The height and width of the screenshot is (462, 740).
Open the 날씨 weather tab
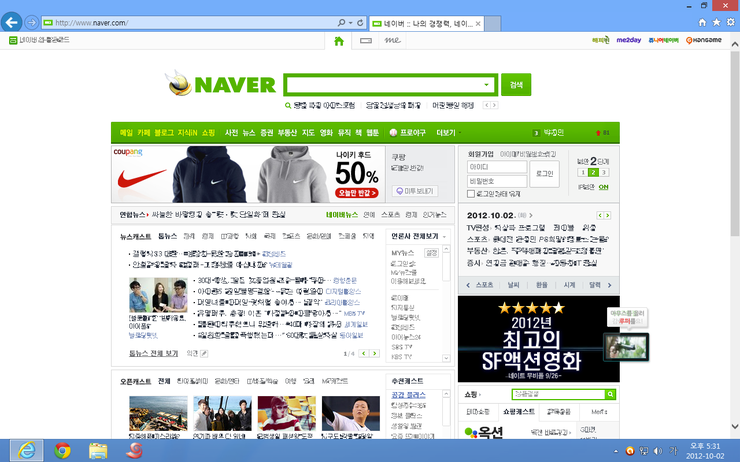pyautogui.click(x=513, y=285)
